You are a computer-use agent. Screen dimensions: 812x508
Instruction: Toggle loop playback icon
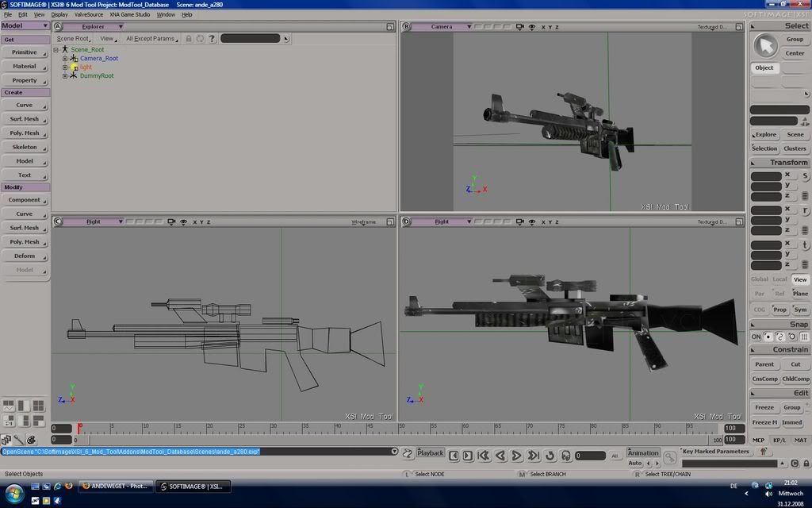tap(550, 456)
